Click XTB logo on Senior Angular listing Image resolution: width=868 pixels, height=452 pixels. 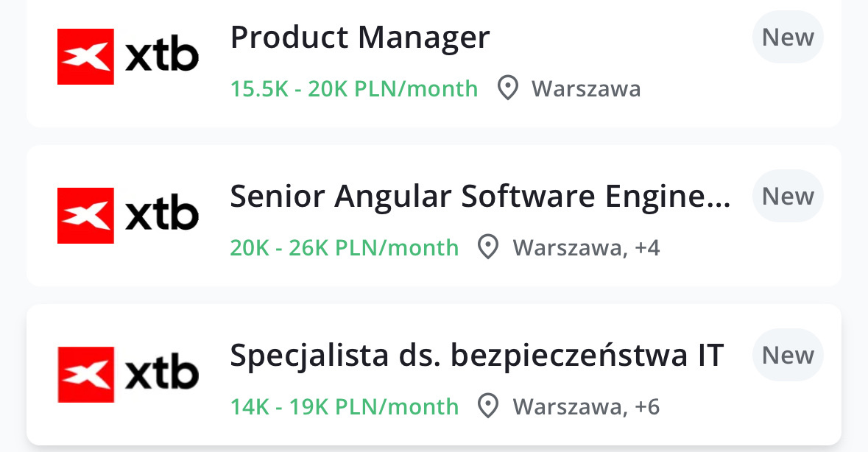point(128,216)
